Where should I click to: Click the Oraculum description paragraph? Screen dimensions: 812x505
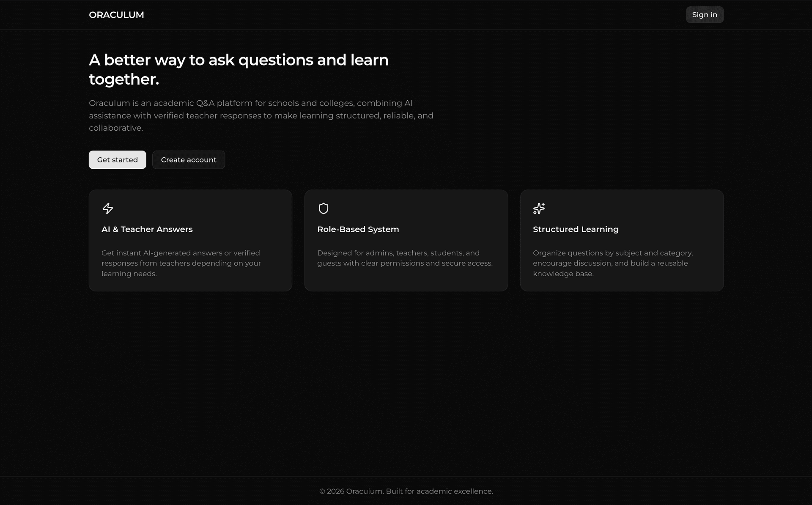[x=261, y=115]
